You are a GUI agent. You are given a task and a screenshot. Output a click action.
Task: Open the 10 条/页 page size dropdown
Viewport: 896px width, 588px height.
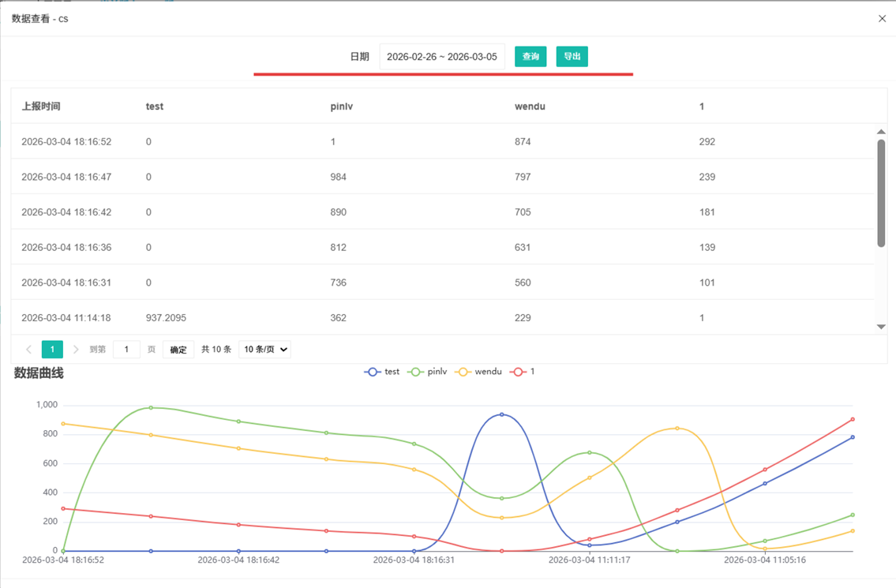click(264, 349)
